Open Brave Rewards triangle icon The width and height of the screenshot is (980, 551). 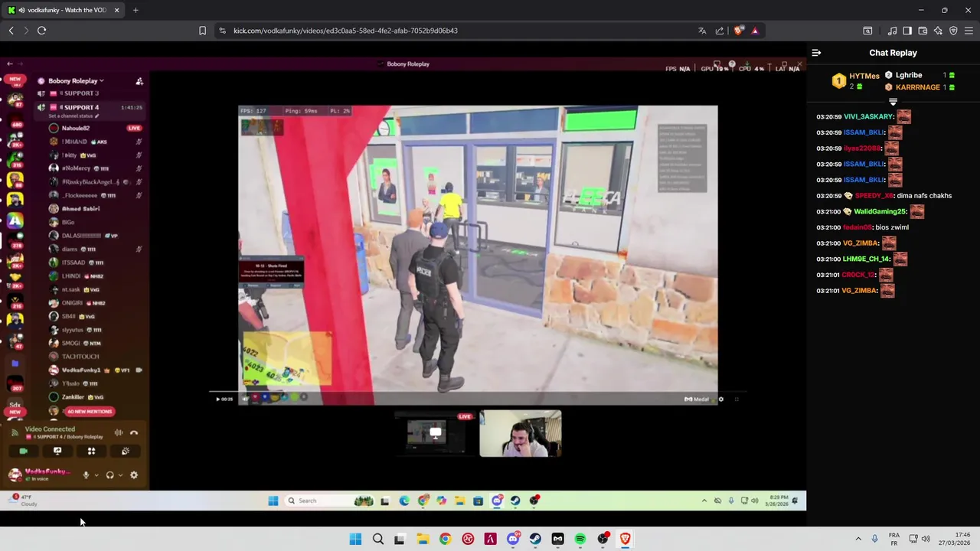pyautogui.click(x=755, y=31)
